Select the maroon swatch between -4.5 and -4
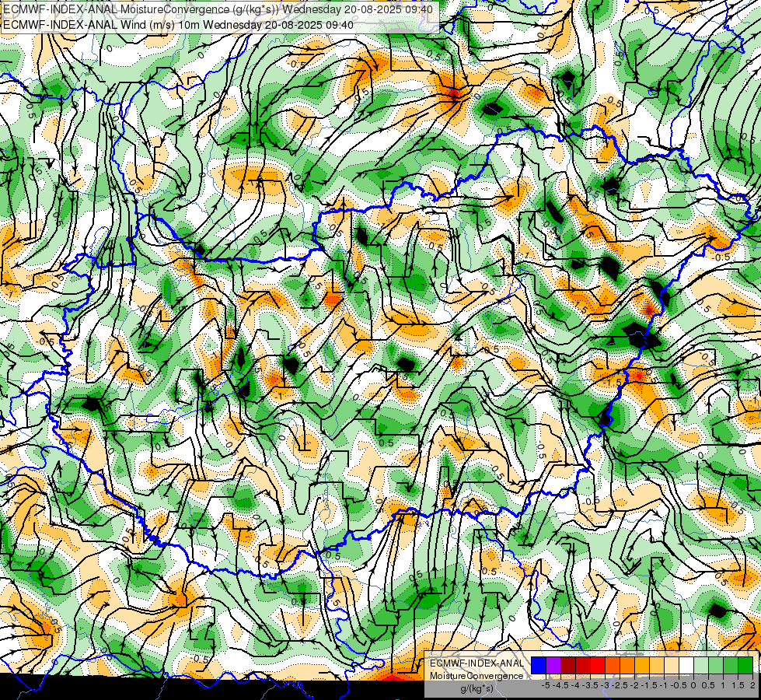Image resolution: width=761 pixels, height=700 pixels. [568, 665]
